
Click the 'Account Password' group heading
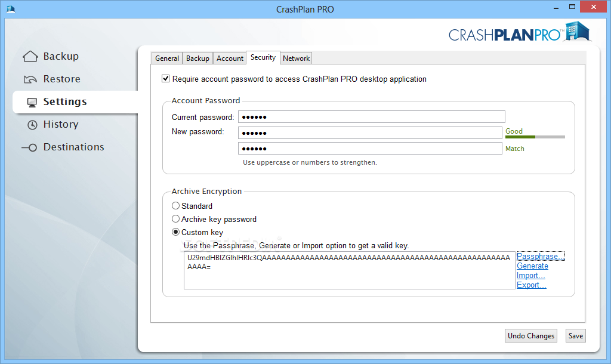[206, 101]
